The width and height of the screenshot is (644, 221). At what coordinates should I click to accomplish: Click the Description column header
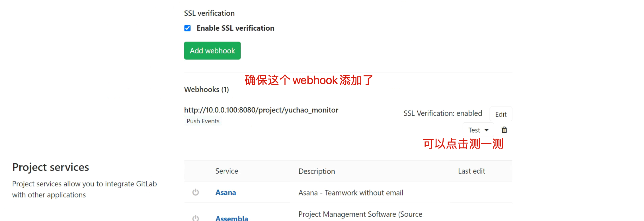click(317, 171)
